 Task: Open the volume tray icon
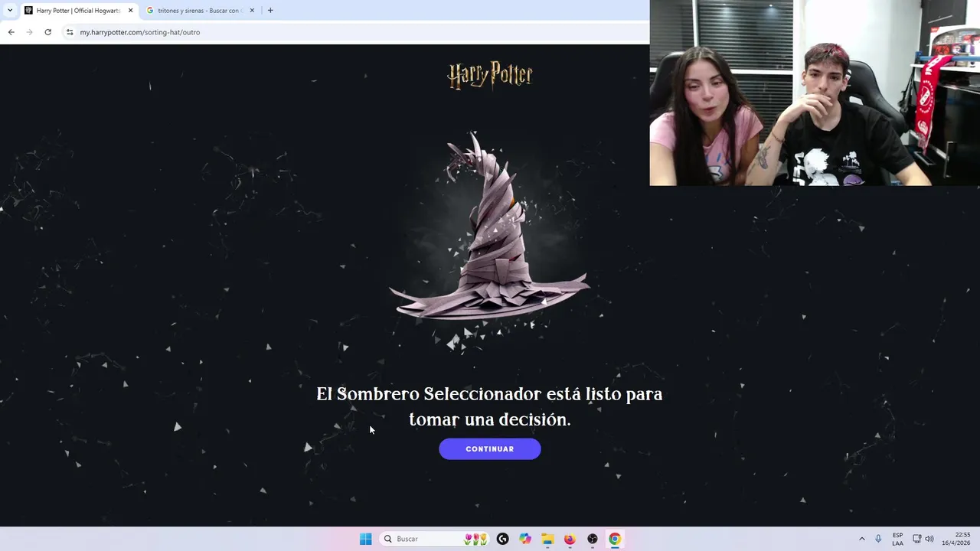[929, 539]
